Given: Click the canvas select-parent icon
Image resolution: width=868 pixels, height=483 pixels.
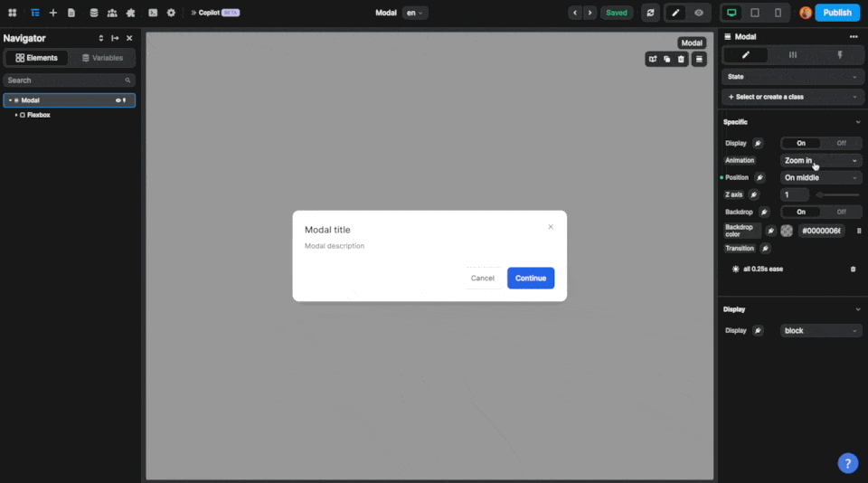Looking at the screenshot, I should tap(653, 60).
